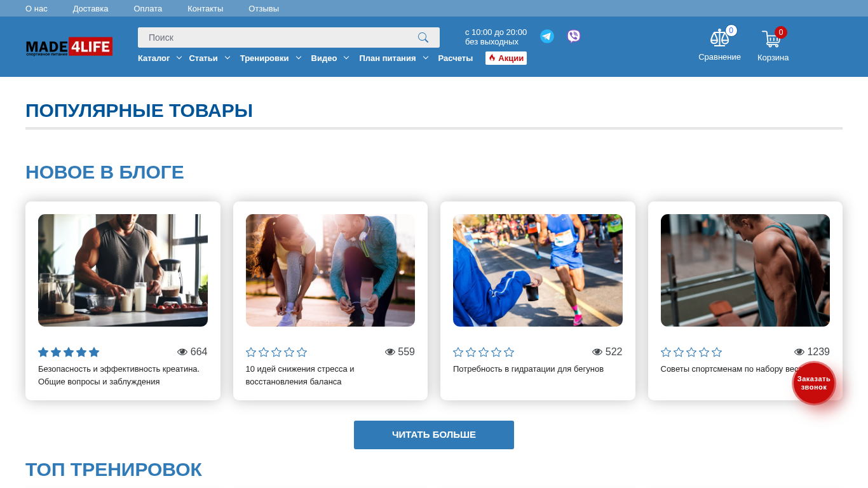Click the Сравнение label
Viewport: 868px width, 488px height.
719,57
